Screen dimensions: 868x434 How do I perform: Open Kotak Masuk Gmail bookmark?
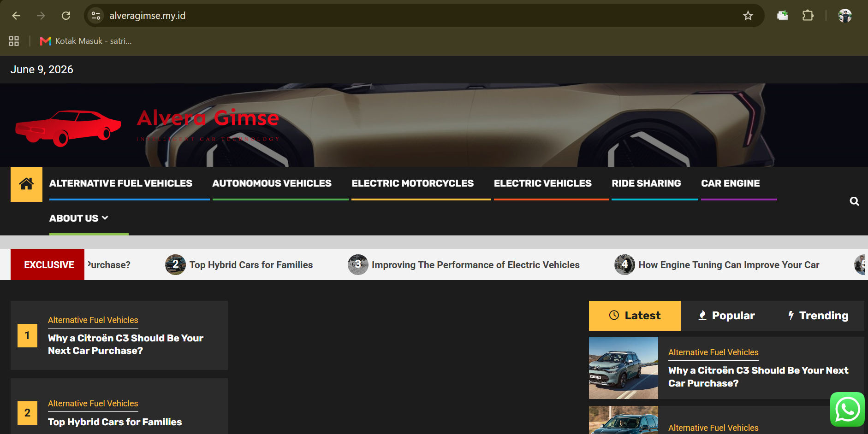coord(86,41)
